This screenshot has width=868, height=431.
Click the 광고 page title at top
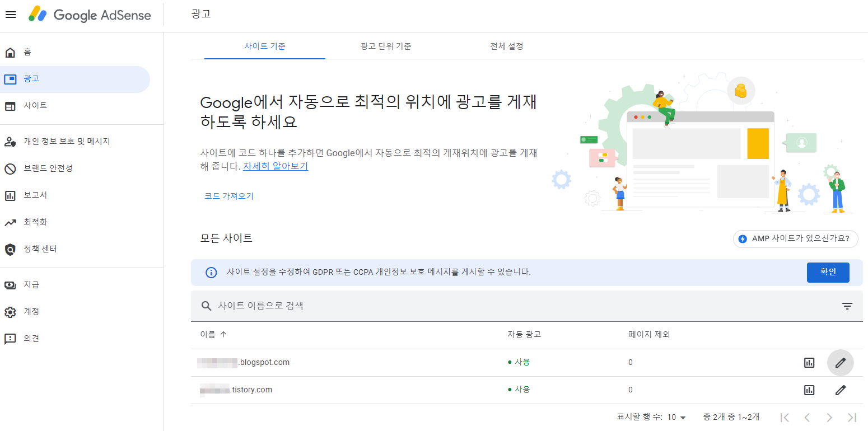tap(201, 14)
